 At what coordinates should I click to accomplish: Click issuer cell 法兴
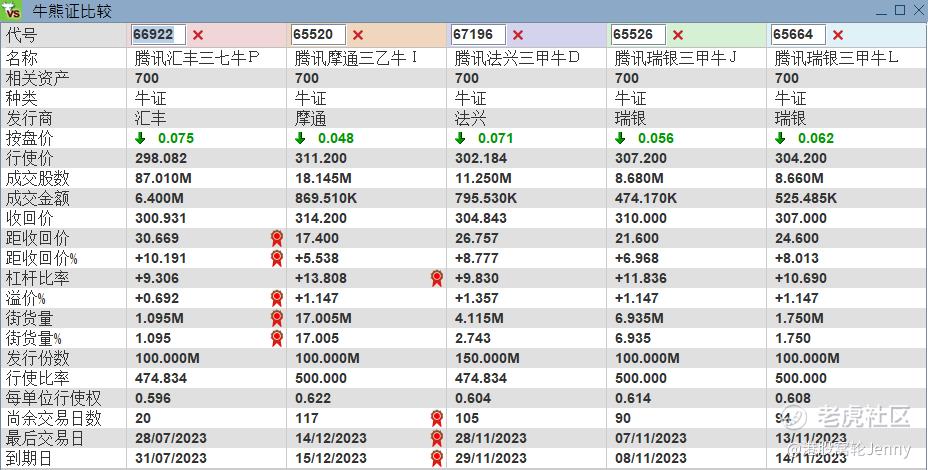(x=471, y=118)
